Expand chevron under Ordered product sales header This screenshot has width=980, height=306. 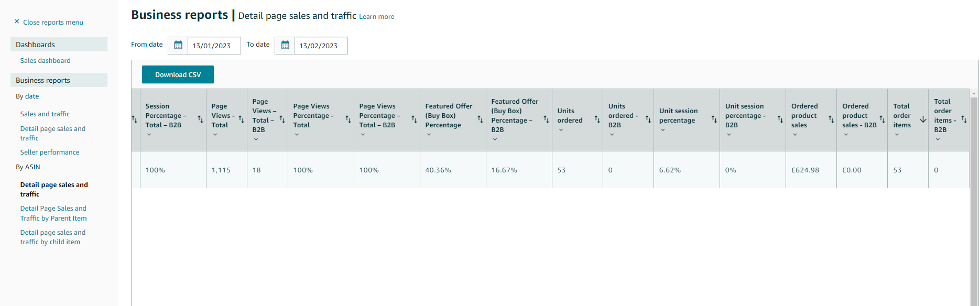794,135
